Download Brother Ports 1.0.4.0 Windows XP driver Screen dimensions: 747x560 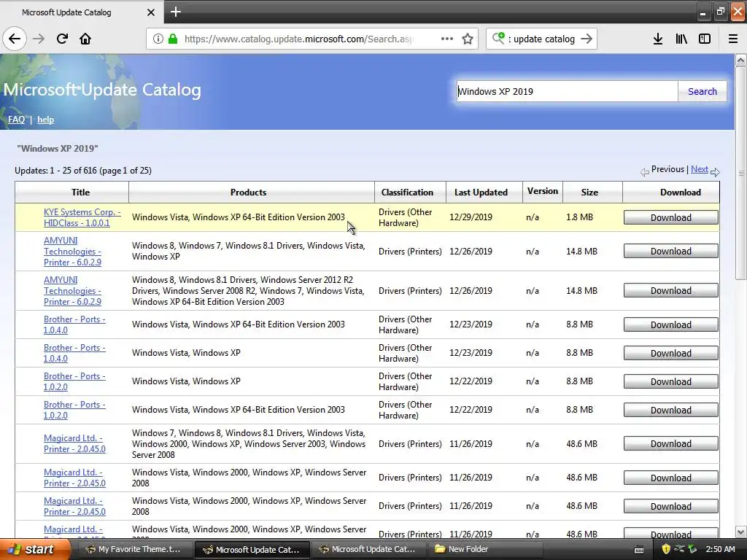tap(671, 354)
